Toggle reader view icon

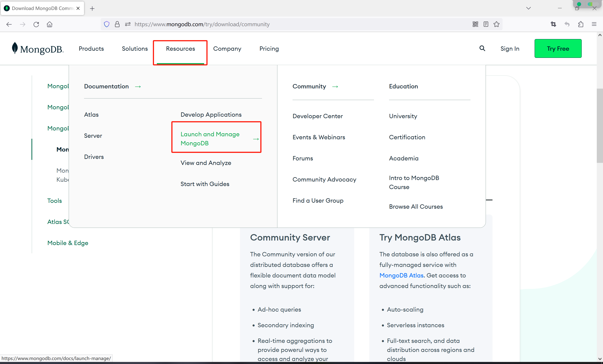[x=486, y=24]
